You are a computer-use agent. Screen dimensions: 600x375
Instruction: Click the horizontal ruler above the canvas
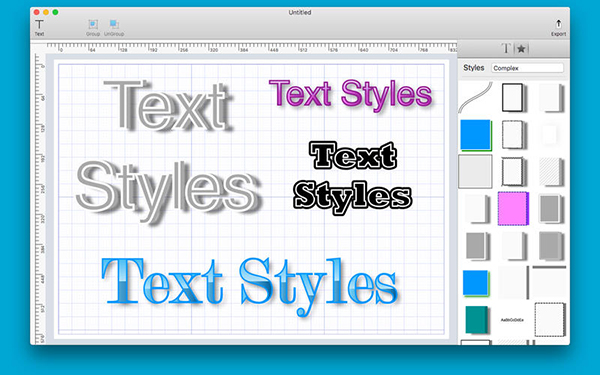pyautogui.click(x=251, y=48)
